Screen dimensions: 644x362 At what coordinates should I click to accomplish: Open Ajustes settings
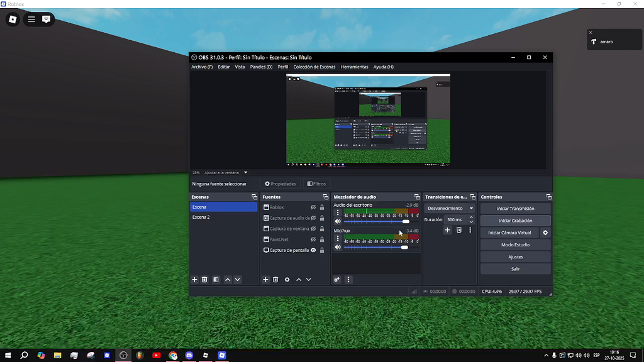(516, 257)
